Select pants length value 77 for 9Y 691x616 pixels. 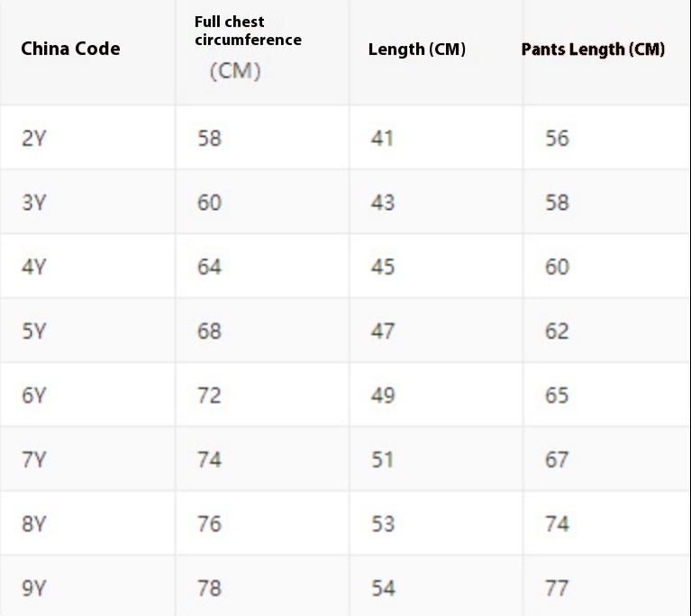pyautogui.click(x=557, y=588)
